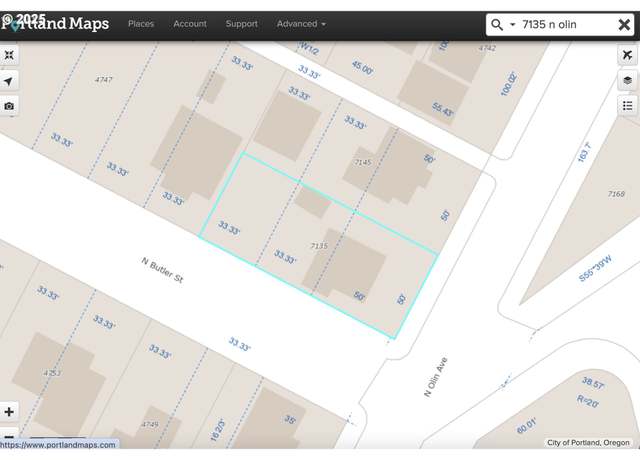Click the 100.02' dimension label

click(x=509, y=84)
